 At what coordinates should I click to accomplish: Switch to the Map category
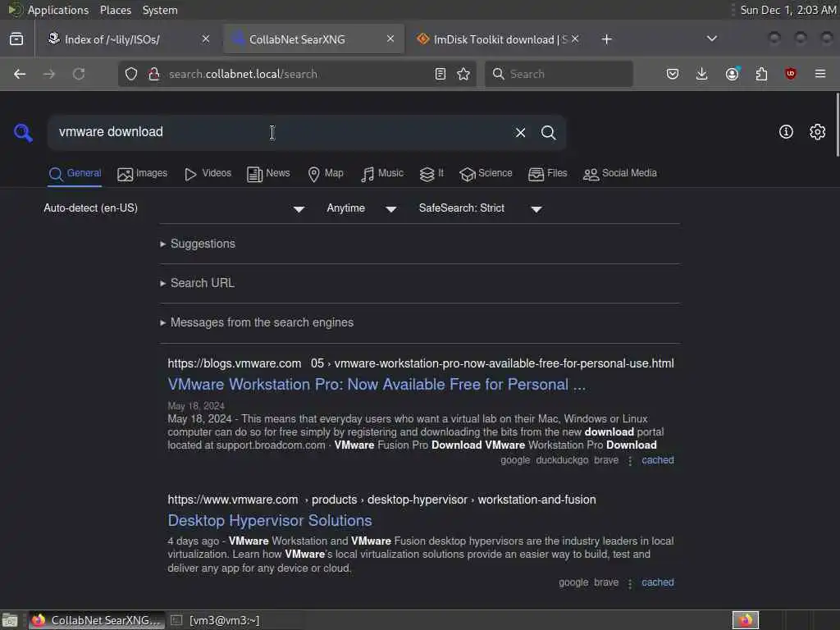pyautogui.click(x=326, y=174)
